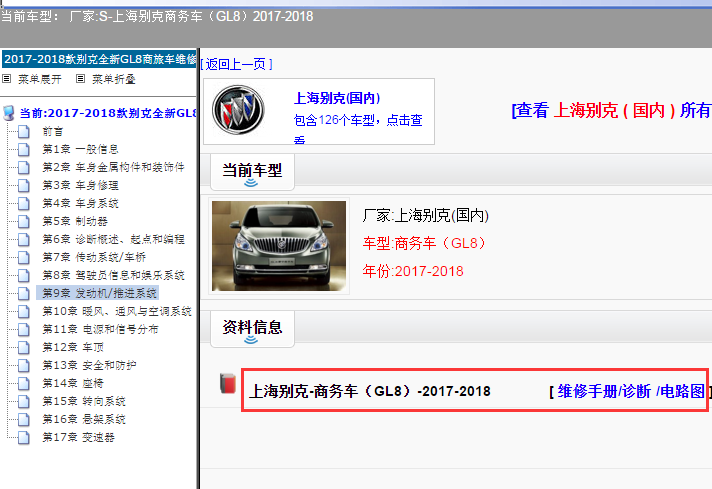This screenshot has width=712, height=489.
Task: Click the page icon beside 第5章 制动器
Action: coord(24,222)
